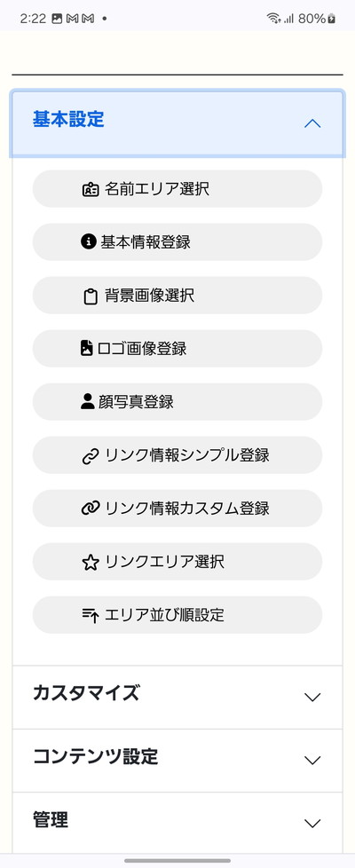Tap the clipboard icon for 背景画像選択
Image resolution: width=355 pixels, height=868 pixels.
click(91, 296)
